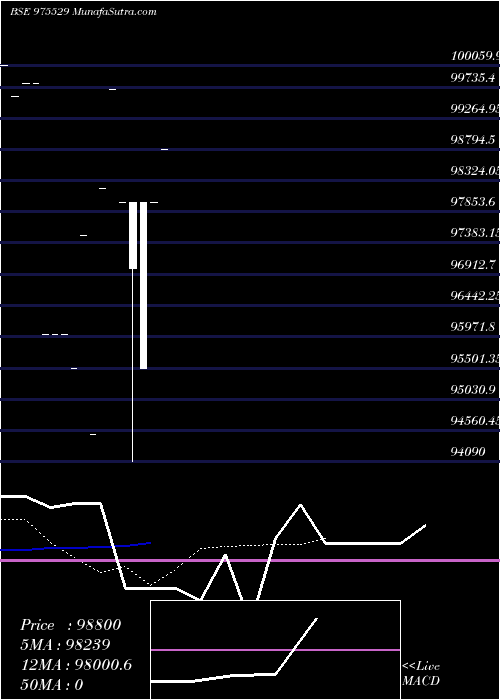The width and height of the screenshot is (500, 700).
Task: Click the 99735.4 price axis label
Action: [473, 78]
